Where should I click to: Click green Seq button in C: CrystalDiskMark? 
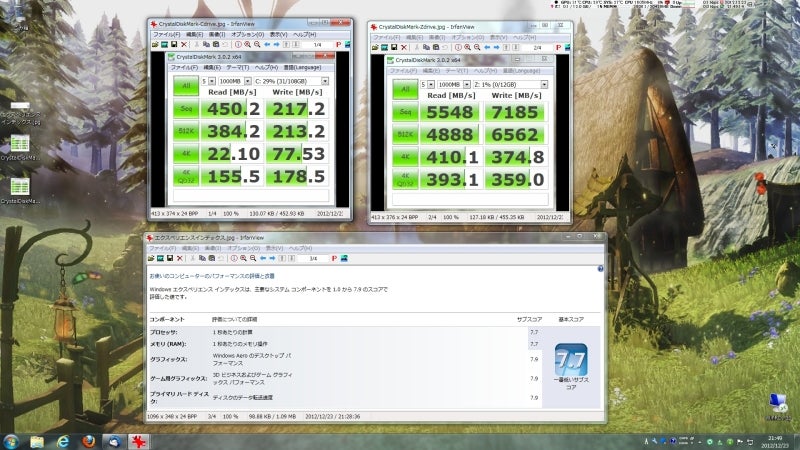pyautogui.click(x=186, y=109)
